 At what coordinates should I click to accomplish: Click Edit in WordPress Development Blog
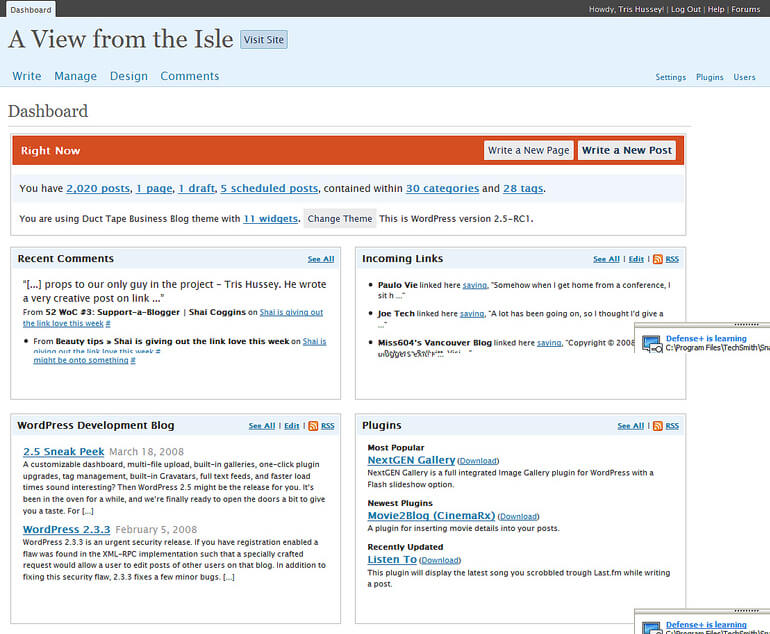(292, 426)
